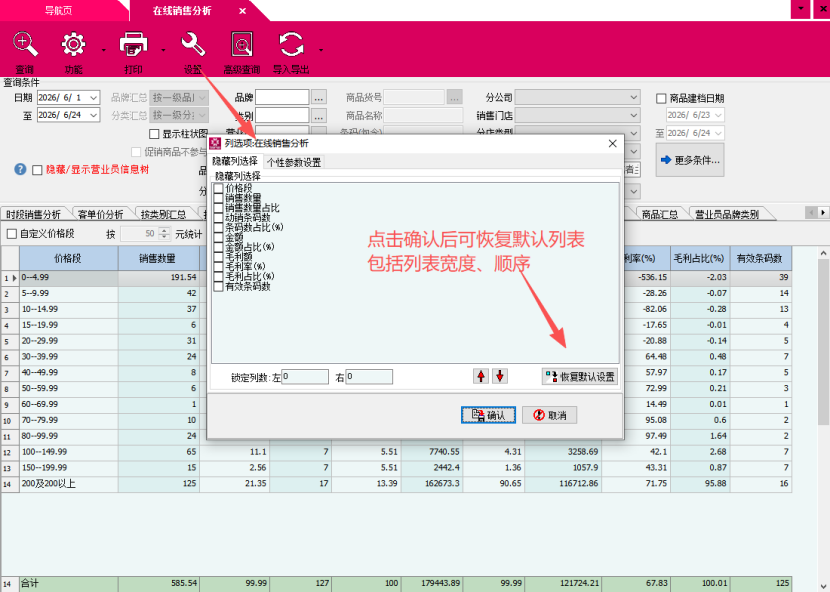
Task: Open the 销售门店 dropdown
Action: point(578,115)
